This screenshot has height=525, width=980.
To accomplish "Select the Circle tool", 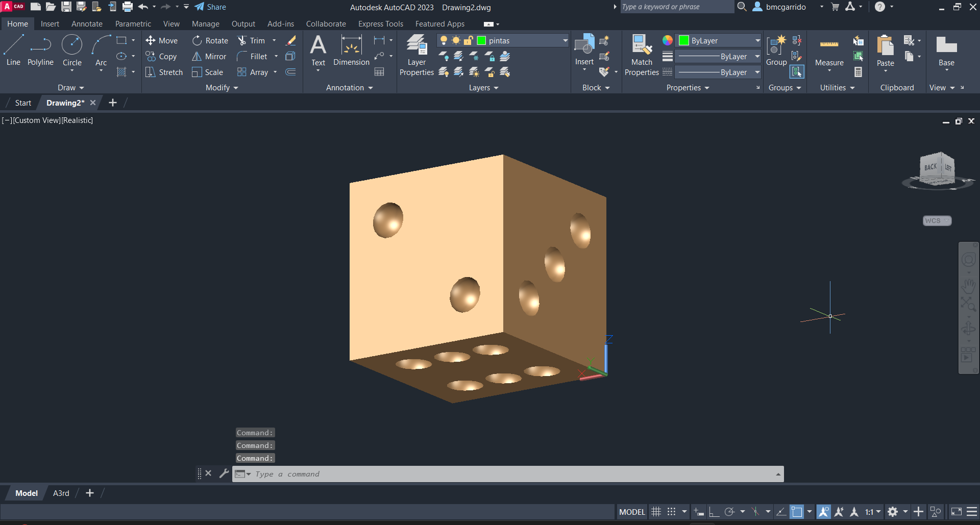I will coord(72,50).
